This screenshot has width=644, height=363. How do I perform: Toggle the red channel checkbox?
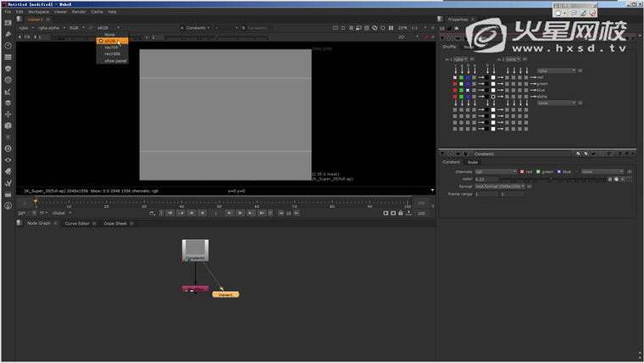click(522, 171)
